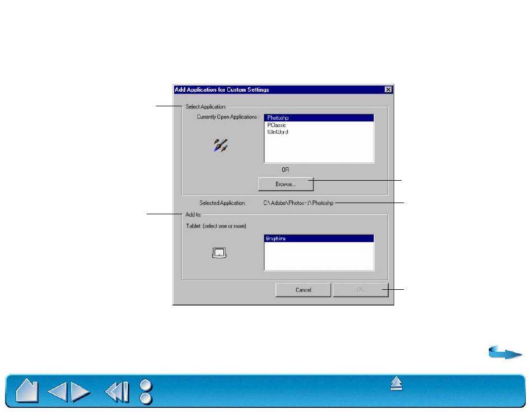Screen dimensions: 532x414
Task: Choose WinWord in Currently Open Applications
Action: tap(318, 132)
